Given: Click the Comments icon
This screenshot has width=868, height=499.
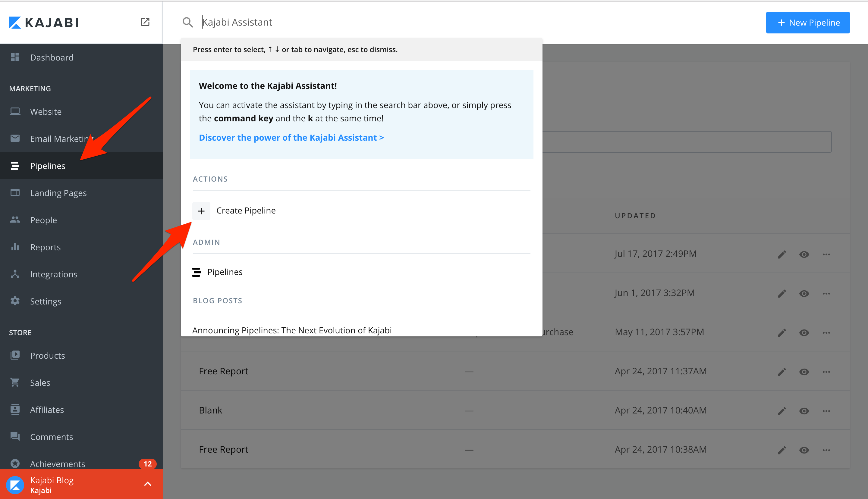Looking at the screenshot, I should [x=15, y=436].
